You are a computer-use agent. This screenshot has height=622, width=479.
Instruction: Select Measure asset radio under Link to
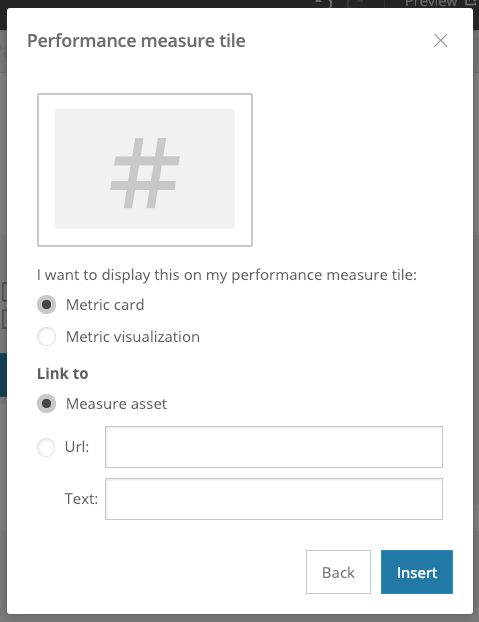(46, 403)
